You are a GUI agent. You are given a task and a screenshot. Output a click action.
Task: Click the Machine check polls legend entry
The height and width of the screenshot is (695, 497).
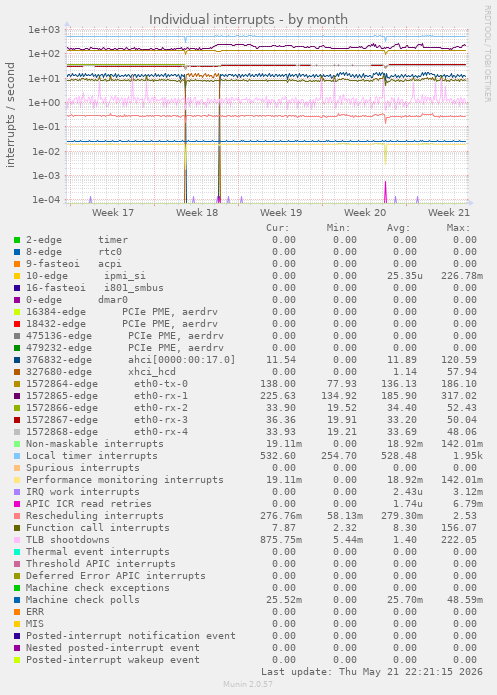point(82,600)
